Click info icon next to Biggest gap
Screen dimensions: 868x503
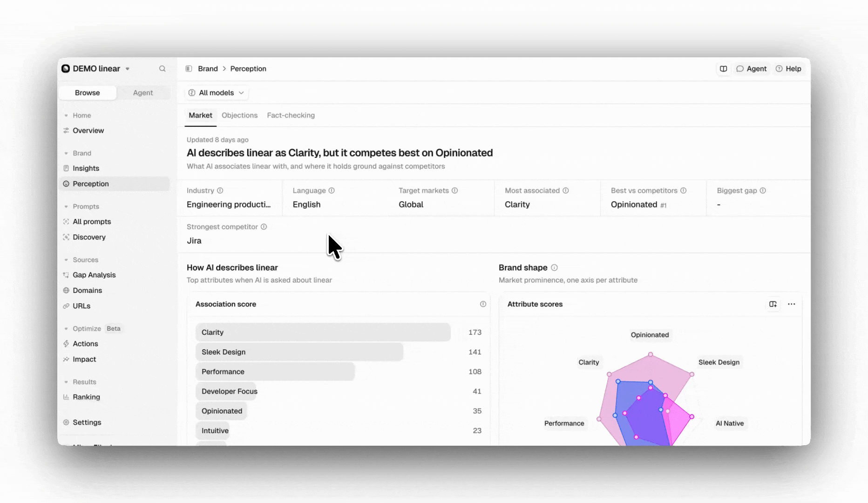click(x=763, y=190)
